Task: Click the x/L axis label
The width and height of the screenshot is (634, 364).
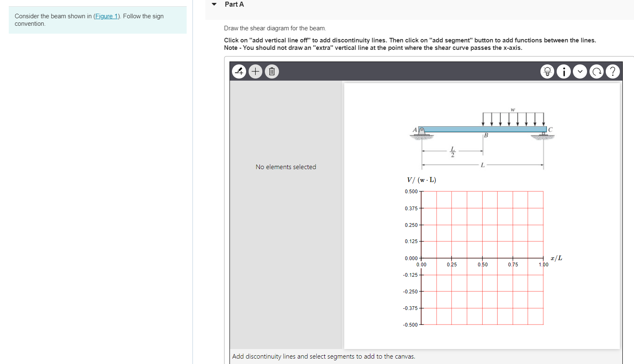Action: coord(556,258)
